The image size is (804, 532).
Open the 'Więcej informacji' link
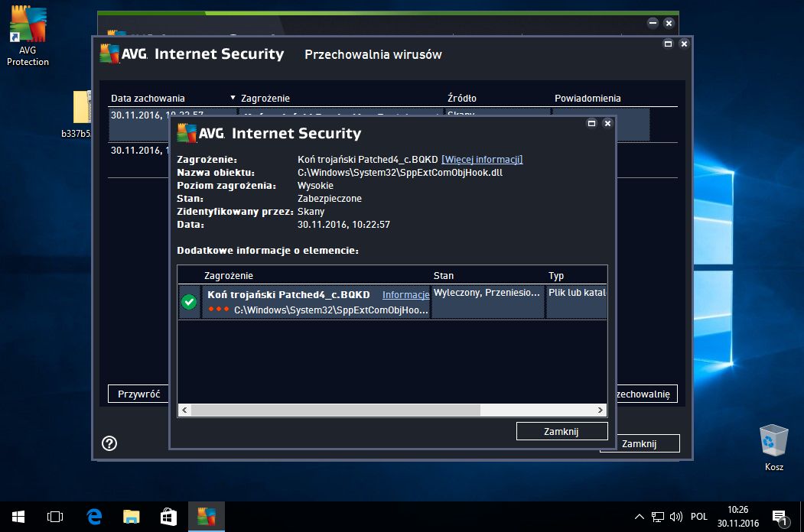click(481, 159)
